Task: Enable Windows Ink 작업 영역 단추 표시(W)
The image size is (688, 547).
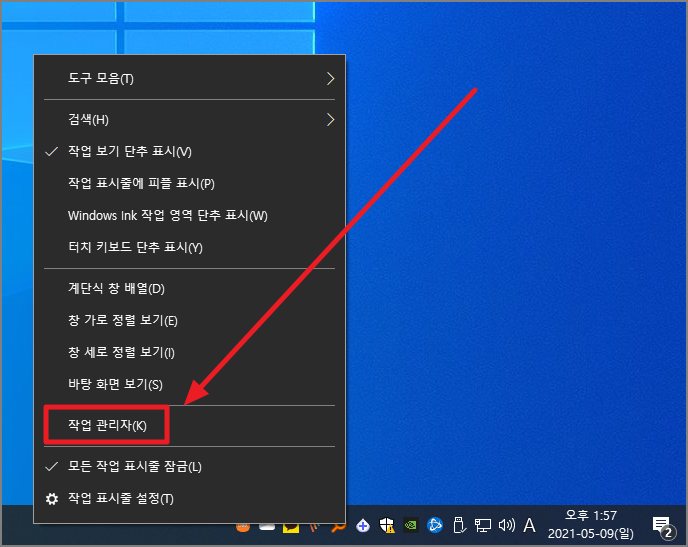Action: 189,215
